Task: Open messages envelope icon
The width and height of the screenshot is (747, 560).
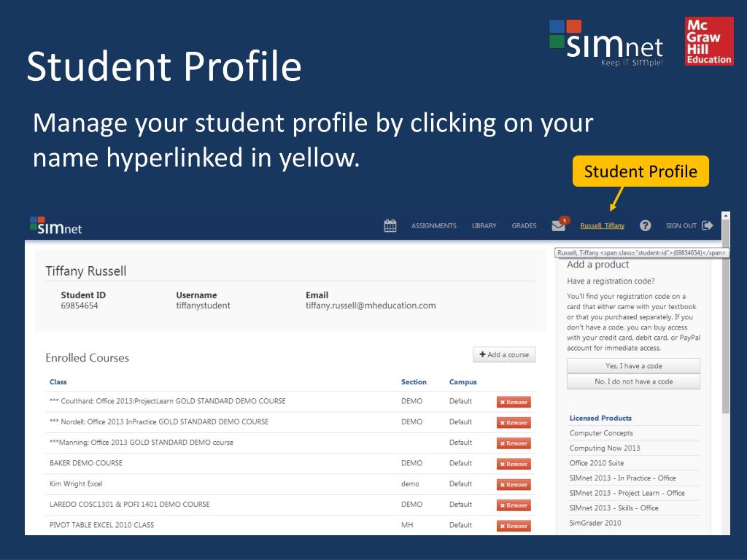Action: coord(560,225)
